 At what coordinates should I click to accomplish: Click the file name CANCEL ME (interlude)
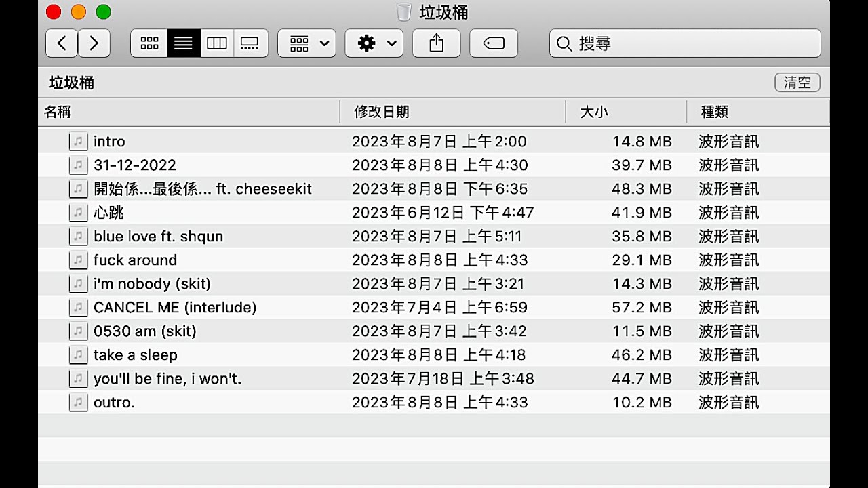click(x=175, y=308)
